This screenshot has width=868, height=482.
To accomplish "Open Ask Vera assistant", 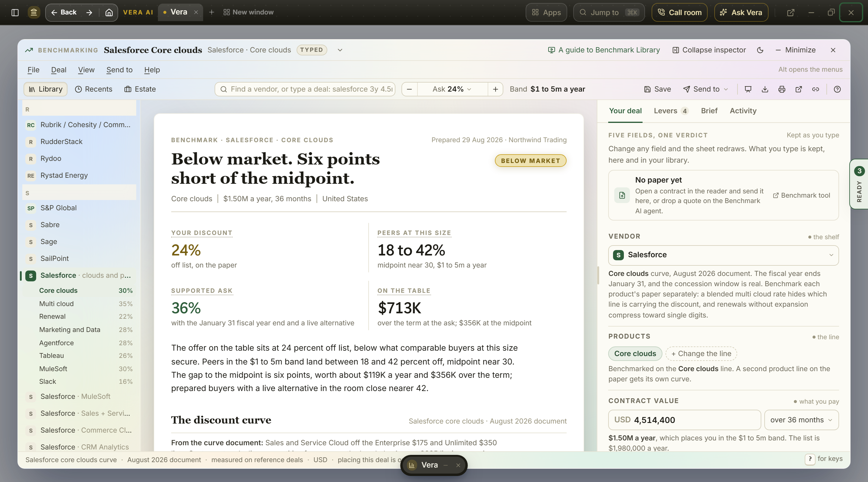I will pos(741,12).
